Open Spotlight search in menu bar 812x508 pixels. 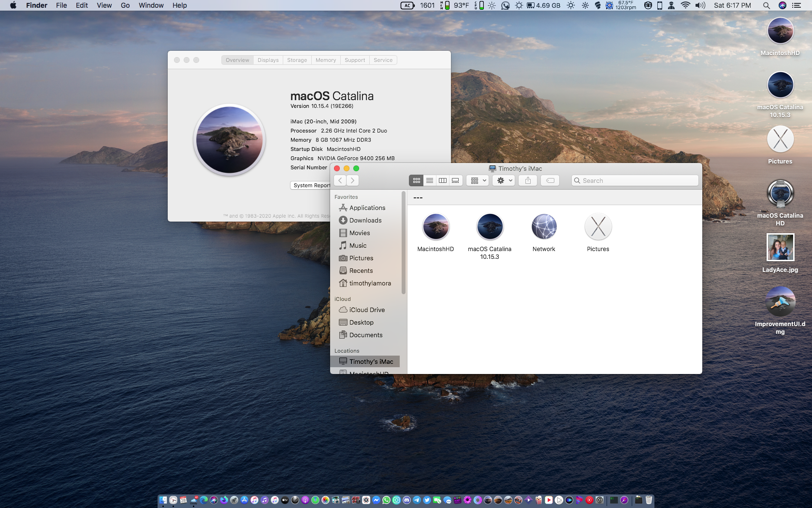click(767, 5)
